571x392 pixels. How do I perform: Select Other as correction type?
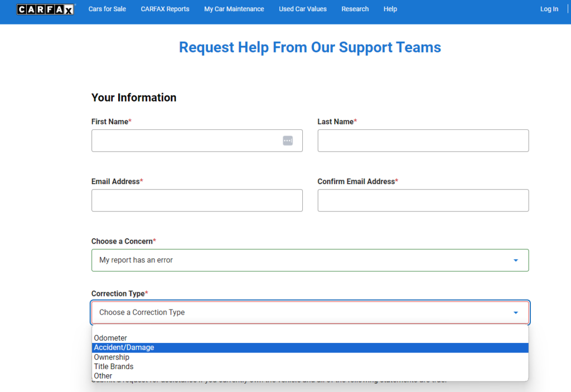(x=103, y=376)
